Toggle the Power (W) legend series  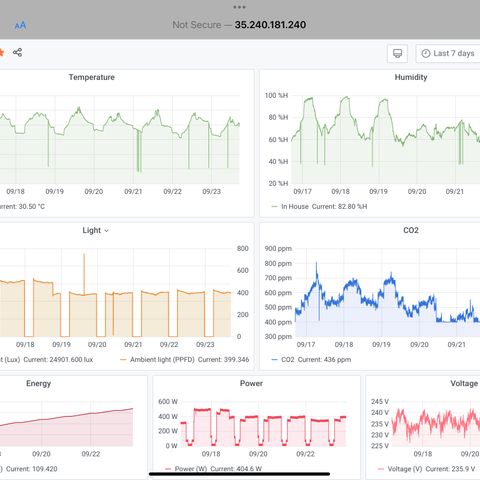tap(191, 469)
